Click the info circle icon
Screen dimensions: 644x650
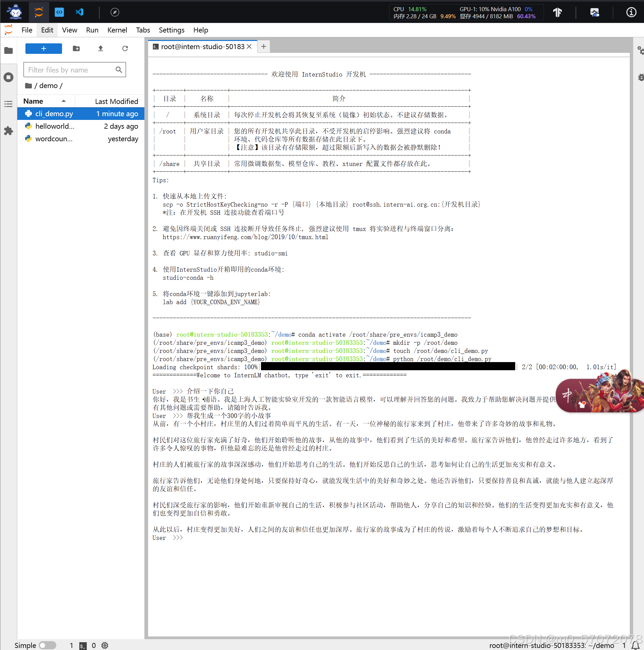click(x=631, y=13)
